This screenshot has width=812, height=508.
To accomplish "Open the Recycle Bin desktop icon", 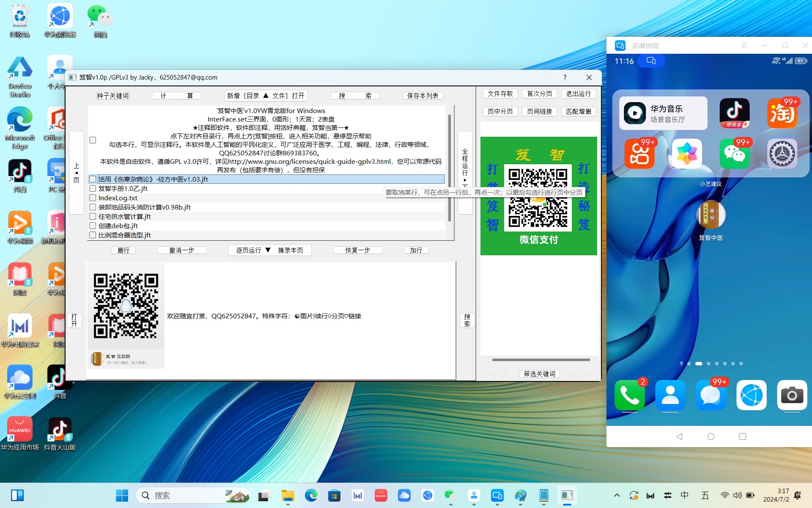I will click(x=19, y=20).
